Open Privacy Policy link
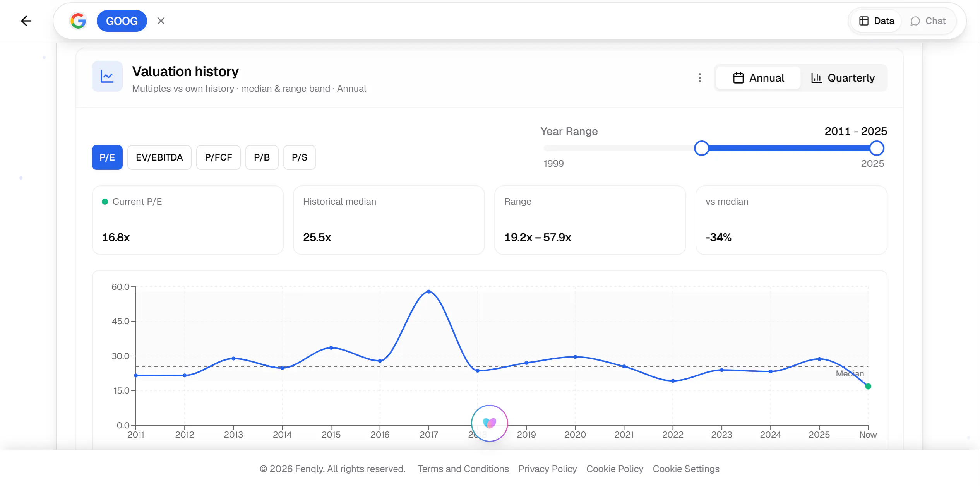Image resolution: width=980 pixels, height=486 pixels. tap(548, 469)
